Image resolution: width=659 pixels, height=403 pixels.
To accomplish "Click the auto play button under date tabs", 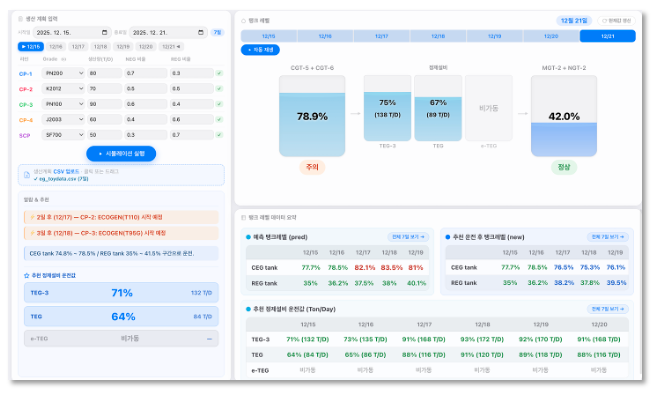I will 260,50.
